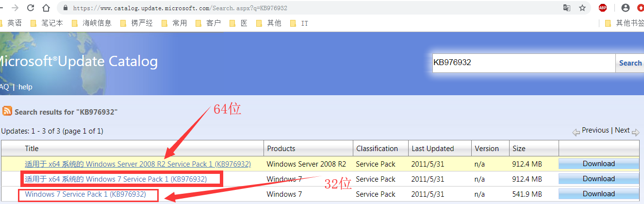Open x64 Windows 7 Service Pack 1 link
The height and width of the screenshot is (204, 644).
(x=116, y=179)
